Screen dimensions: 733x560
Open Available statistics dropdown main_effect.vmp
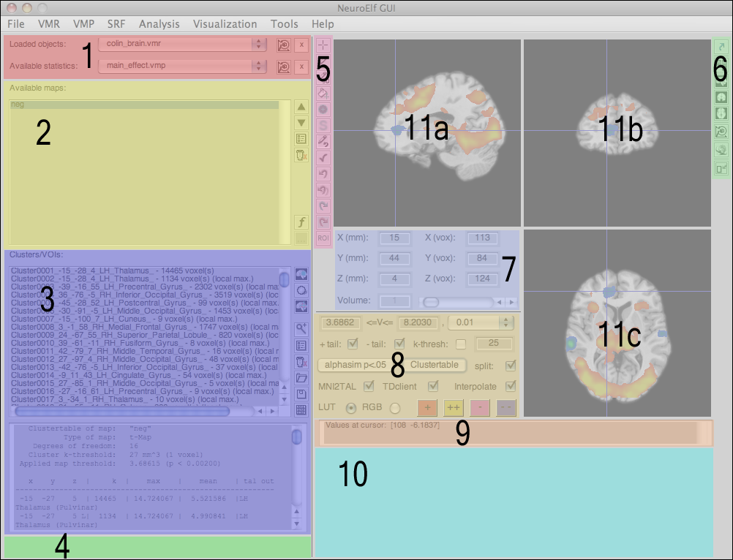(x=183, y=67)
